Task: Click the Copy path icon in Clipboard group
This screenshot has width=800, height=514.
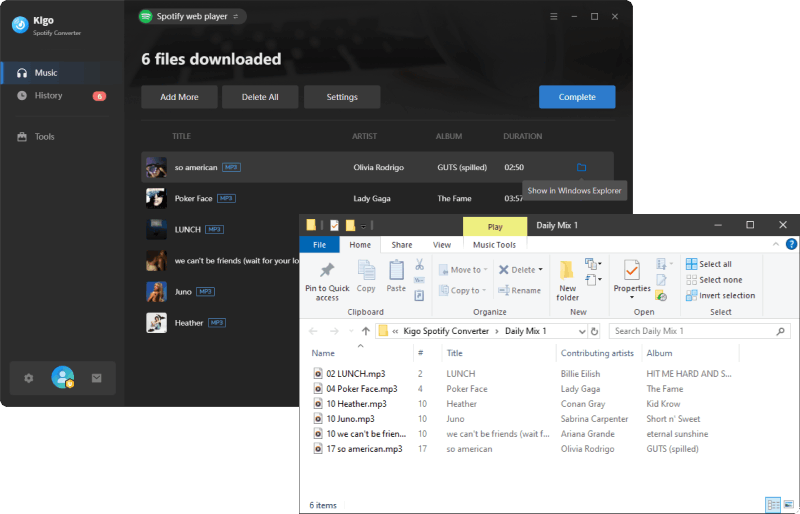Action: pyautogui.click(x=419, y=280)
